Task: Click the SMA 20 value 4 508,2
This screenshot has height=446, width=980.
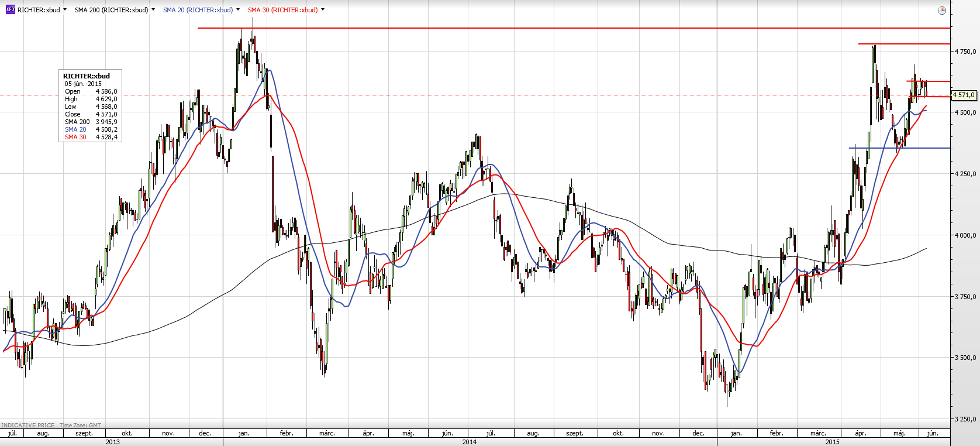Action: 106,129
